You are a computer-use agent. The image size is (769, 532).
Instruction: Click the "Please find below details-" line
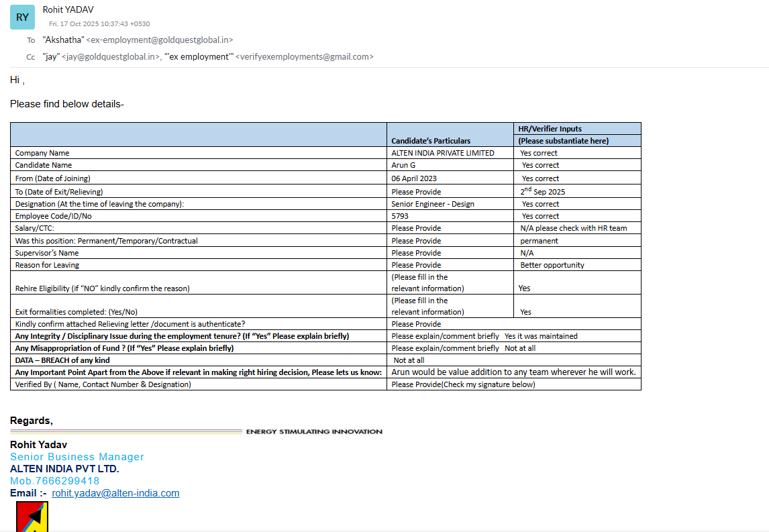click(67, 104)
